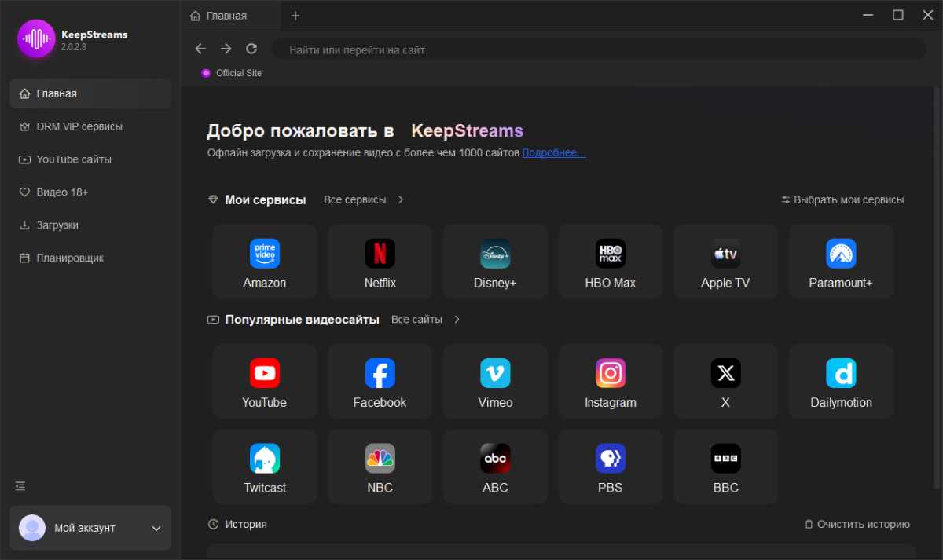
Task: Click the Все сервисы link
Action: pos(355,199)
